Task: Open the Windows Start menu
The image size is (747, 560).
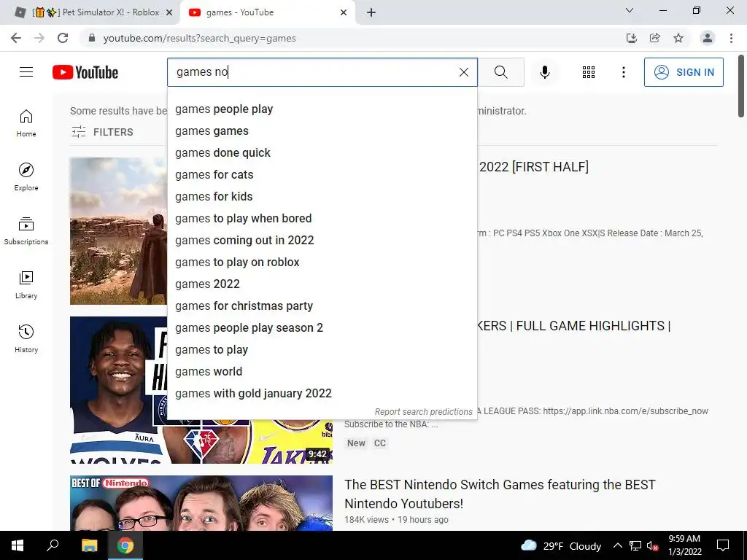Action: click(18, 545)
